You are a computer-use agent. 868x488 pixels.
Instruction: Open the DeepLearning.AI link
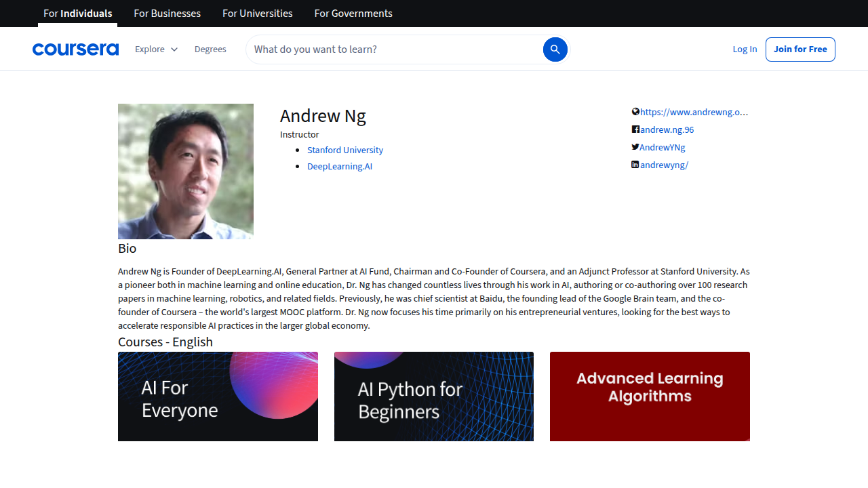[x=340, y=166]
